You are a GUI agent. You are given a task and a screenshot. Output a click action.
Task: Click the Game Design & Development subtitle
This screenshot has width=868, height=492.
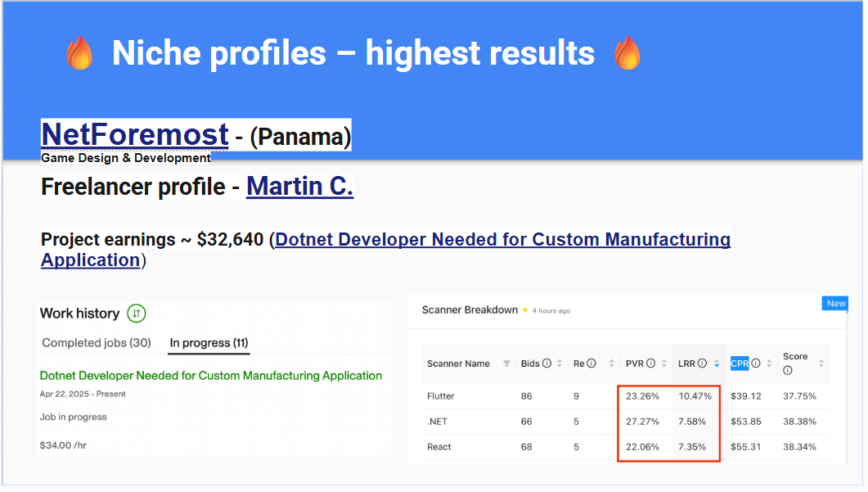tap(126, 158)
